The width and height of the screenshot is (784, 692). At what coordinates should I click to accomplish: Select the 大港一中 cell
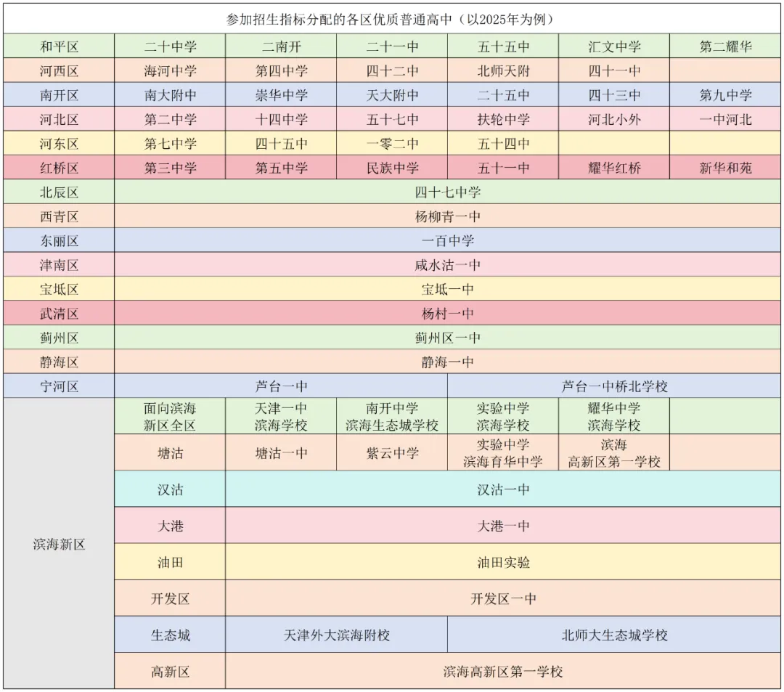[x=504, y=526]
